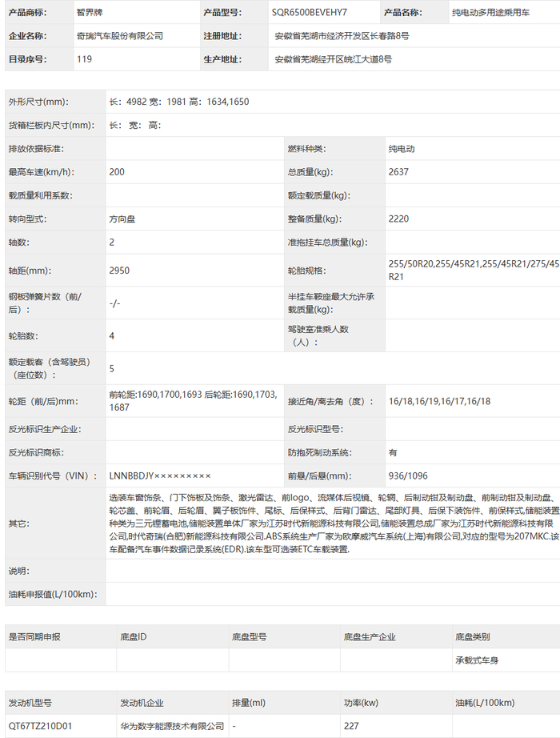Image resolution: width=560 pixels, height=738 pixels.
Task: Click approach angle value 16/18,16/19,16/17,16/18
Action: [439, 402]
